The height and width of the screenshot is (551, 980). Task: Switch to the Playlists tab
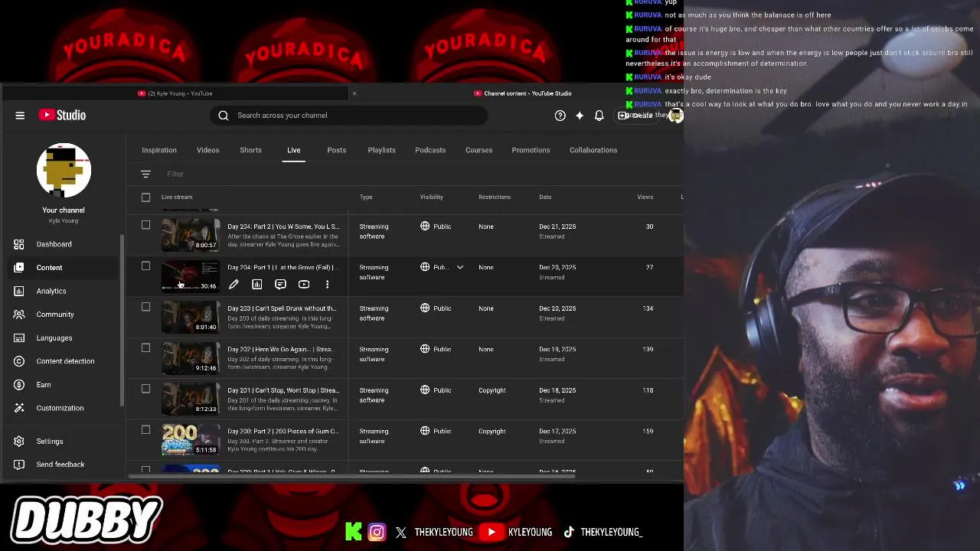pos(381,150)
